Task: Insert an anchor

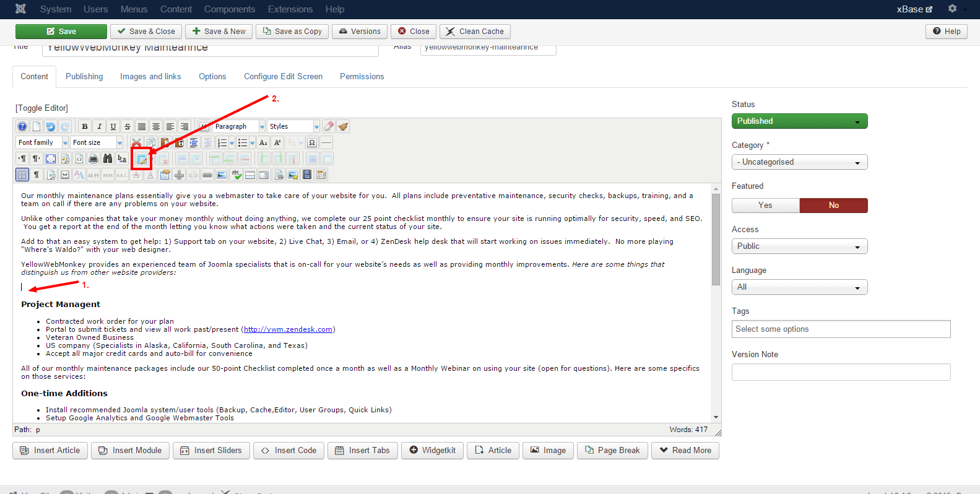Action: [x=179, y=175]
